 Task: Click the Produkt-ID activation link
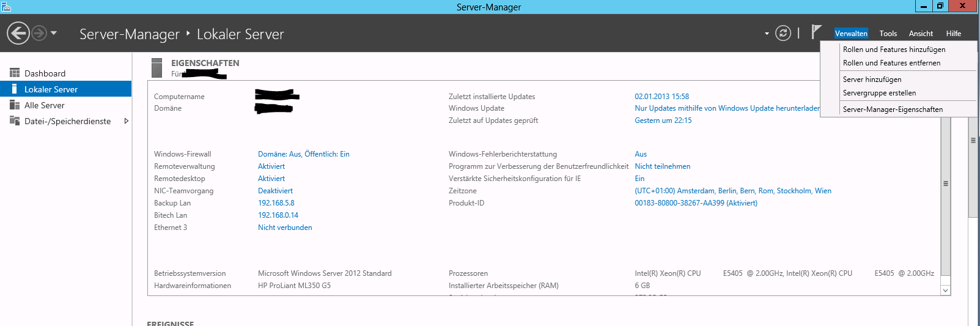click(x=696, y=203)
